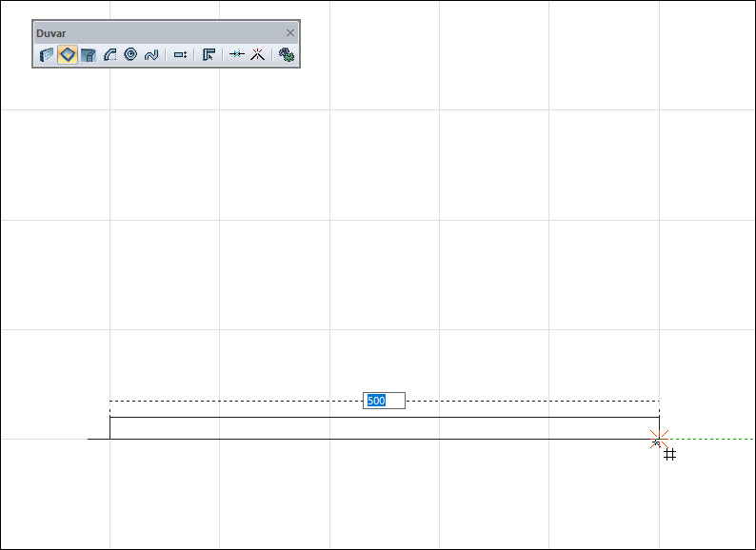Viewport: 756px width, 550px height.
Task: Close the Duvar toolbar
Action: coord(290,32)
